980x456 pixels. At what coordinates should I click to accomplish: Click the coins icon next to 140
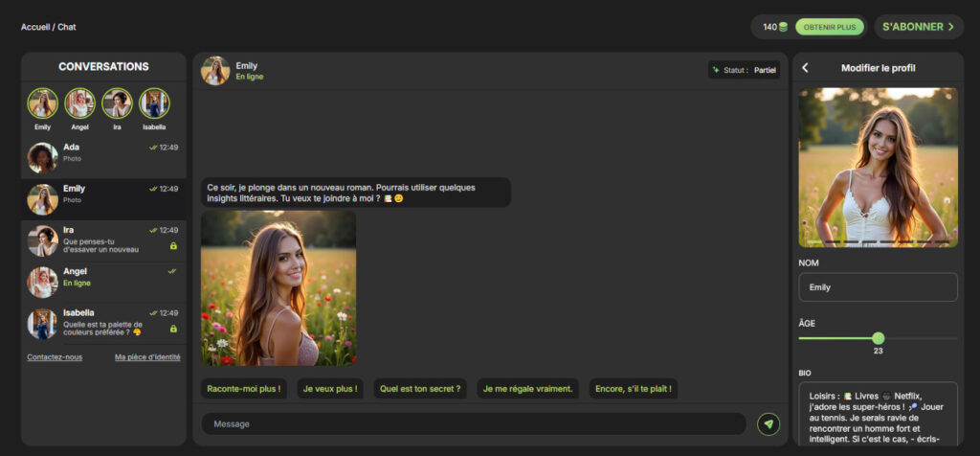click(x=783, y=28)
